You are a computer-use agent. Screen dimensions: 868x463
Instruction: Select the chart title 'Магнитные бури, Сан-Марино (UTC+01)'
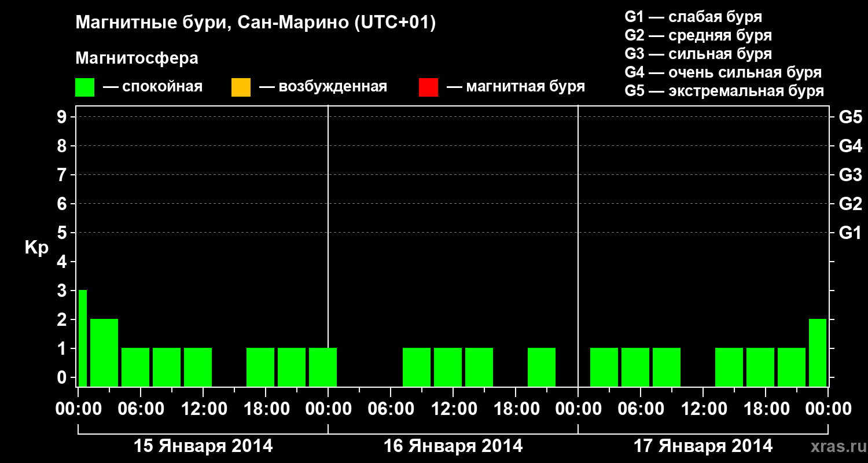coord(255,23)
